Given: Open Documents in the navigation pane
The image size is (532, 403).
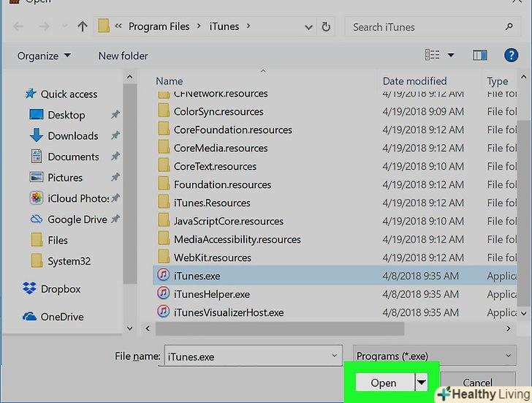Looking at the screenshot, I should pos(73,157).
